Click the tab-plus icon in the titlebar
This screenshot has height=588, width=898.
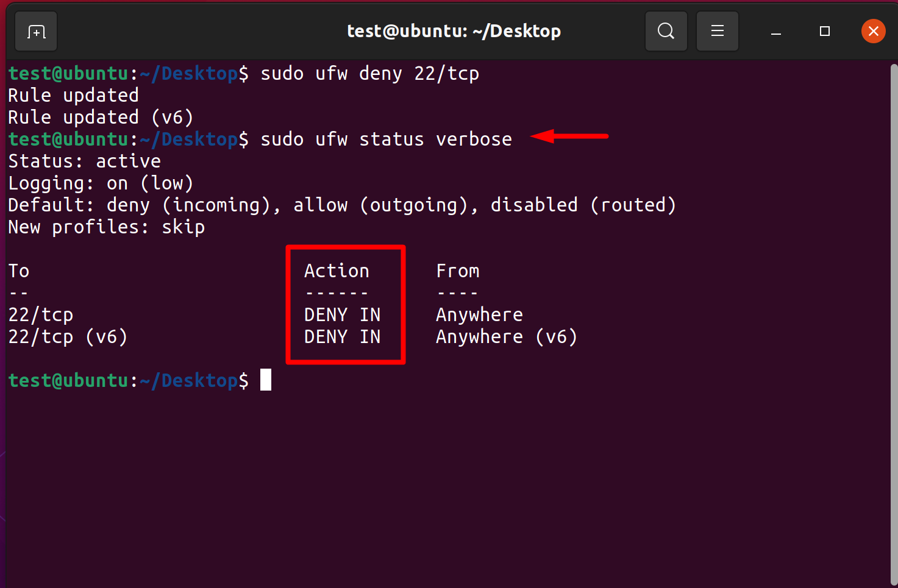(x=35, y=30)
